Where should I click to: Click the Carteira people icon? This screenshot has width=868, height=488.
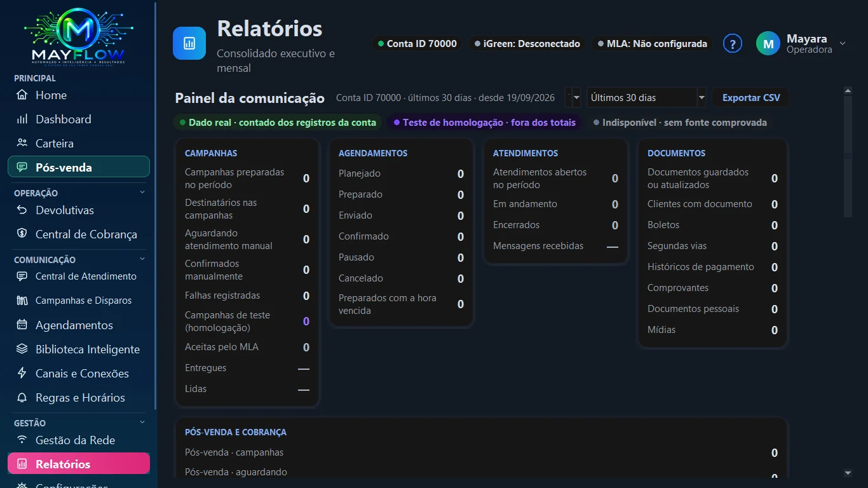(x=22, y=144)
